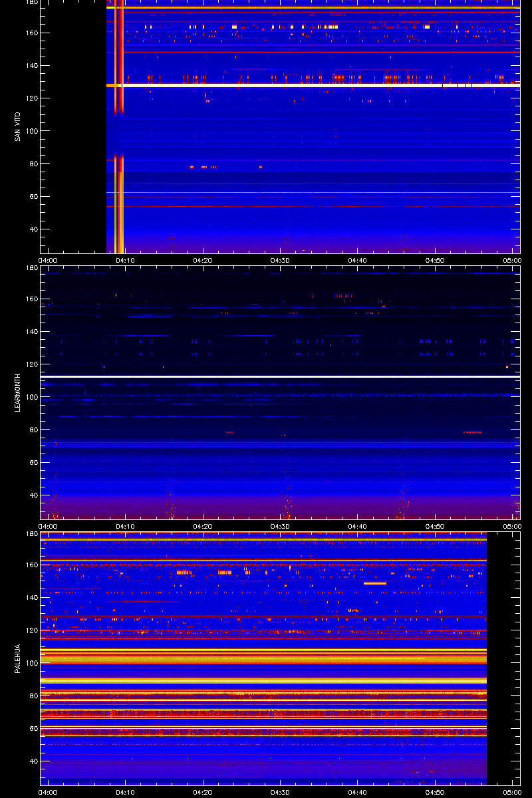Viewport: 532px width, 798px height.
Task: Click the 40 frequency label on San Vito axis
Action: (x=33, y=229)
